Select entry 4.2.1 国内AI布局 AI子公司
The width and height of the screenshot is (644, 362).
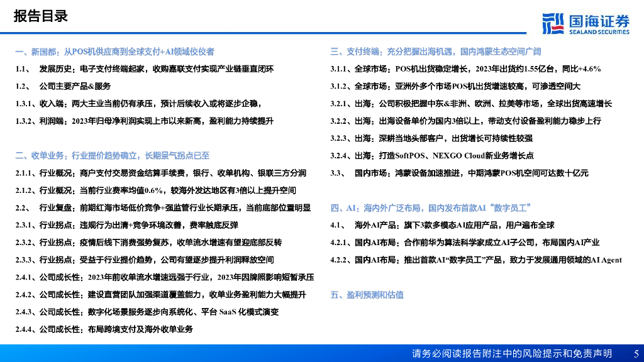click(x=465, y=243)
